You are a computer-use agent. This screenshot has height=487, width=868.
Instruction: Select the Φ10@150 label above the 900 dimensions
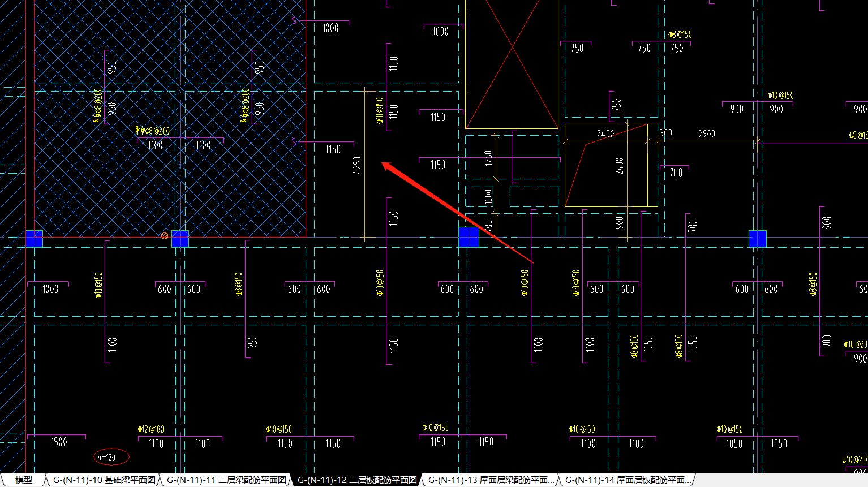[780, 96]
